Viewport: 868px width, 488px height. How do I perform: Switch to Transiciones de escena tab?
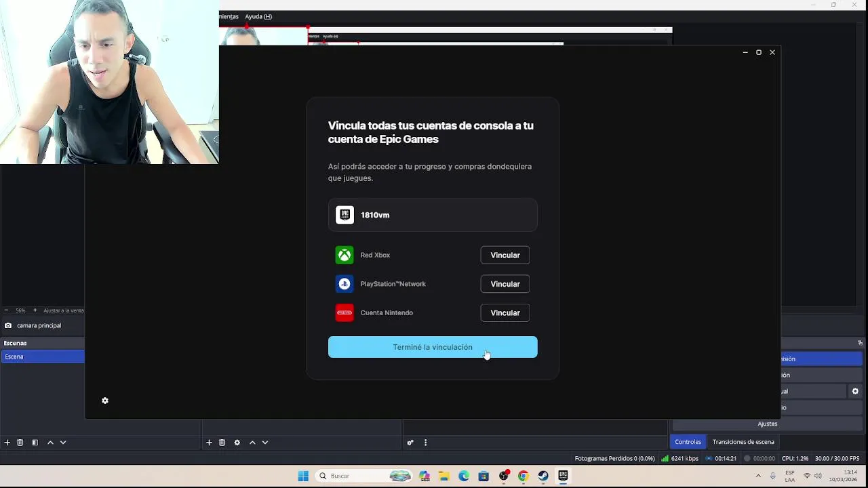(x=743, y=442)
